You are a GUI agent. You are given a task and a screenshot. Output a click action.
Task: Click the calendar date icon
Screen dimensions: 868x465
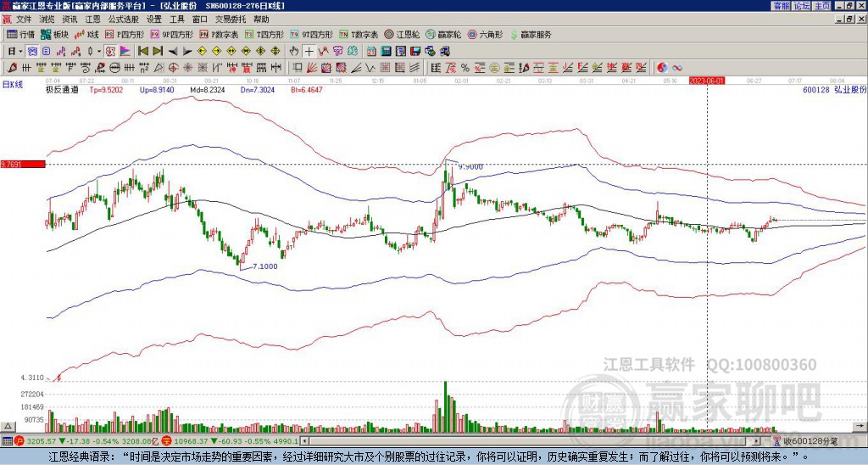[371, 52]
